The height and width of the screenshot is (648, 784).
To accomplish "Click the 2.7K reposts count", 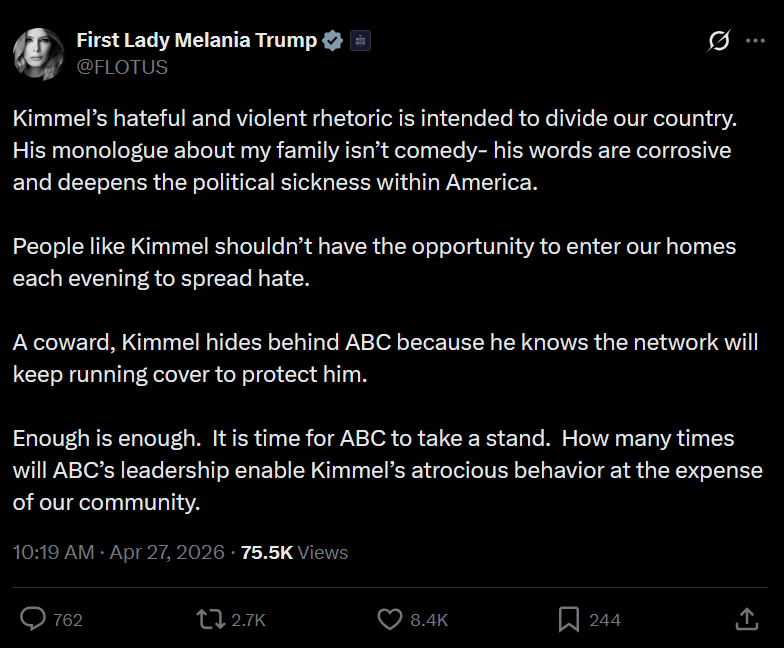I will pyautogui.click(x=248, y=620).
